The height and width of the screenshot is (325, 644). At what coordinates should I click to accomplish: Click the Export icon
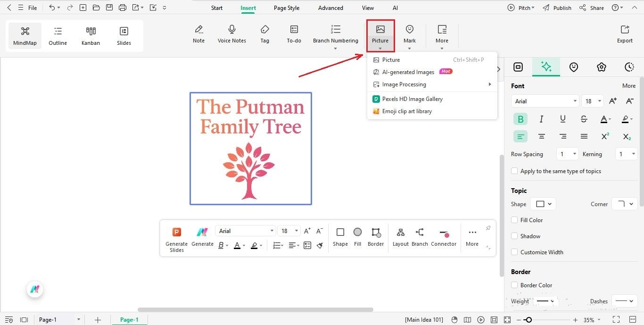(625, 34)
